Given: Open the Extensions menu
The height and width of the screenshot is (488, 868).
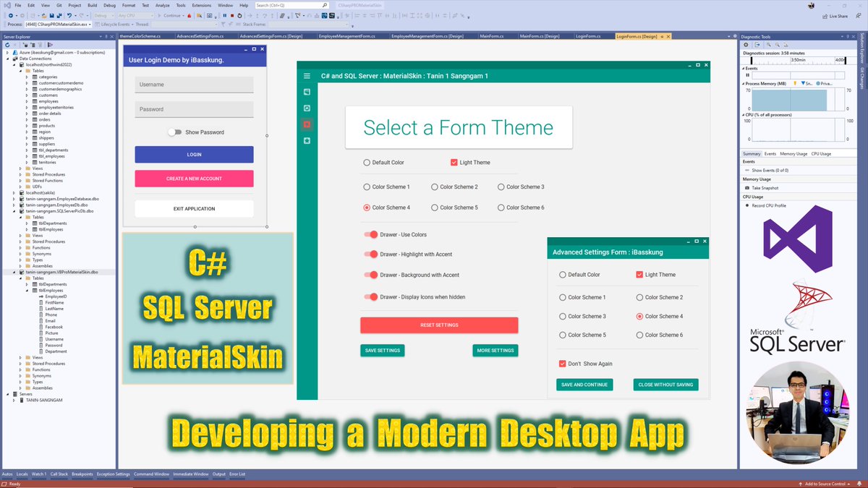Looking at the screenshot, I should click(x=202, y=5).
